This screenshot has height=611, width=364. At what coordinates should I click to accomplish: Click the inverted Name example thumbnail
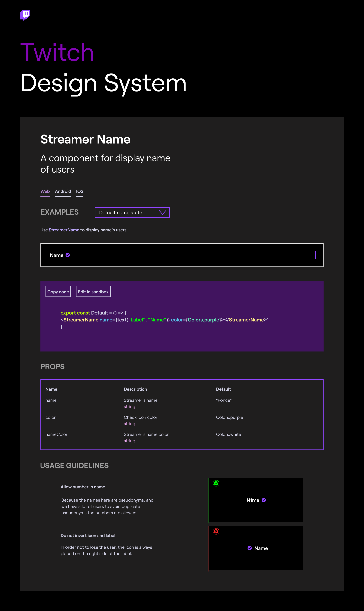pyautogui.click(x=256, y=548)
